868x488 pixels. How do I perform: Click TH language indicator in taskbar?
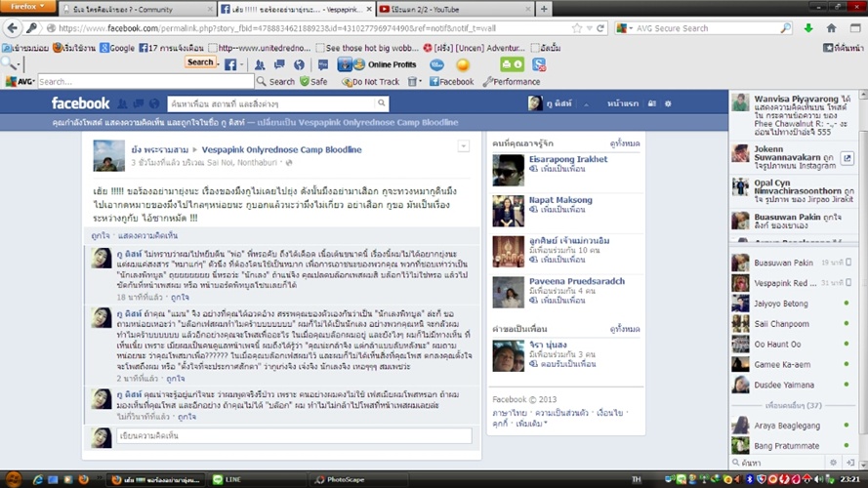637,479
